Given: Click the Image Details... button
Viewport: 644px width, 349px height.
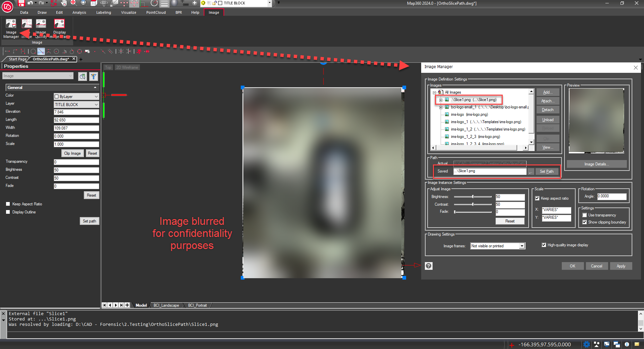Looking at the screenshot, I should tap(597, 164).
